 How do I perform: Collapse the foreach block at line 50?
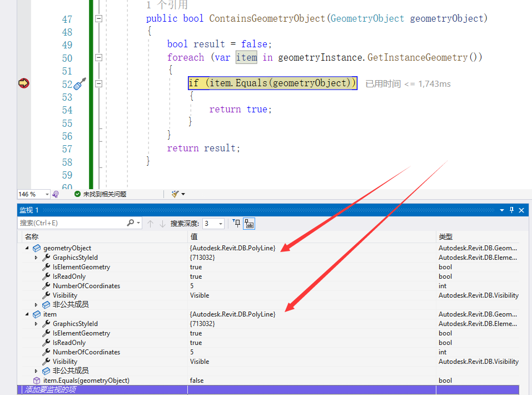click(x=99, y=57)
